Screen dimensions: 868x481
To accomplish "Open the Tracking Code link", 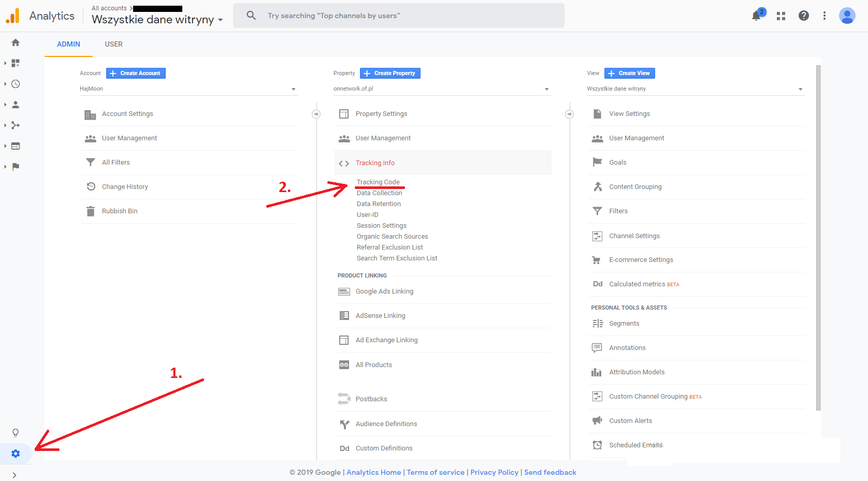I will pos(378,182).
